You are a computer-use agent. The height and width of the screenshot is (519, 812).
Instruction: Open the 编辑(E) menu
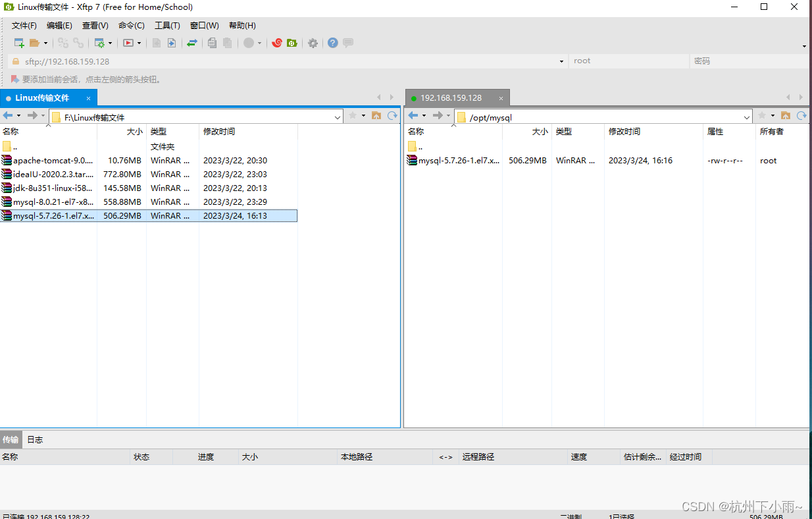[x=59, y=26]
